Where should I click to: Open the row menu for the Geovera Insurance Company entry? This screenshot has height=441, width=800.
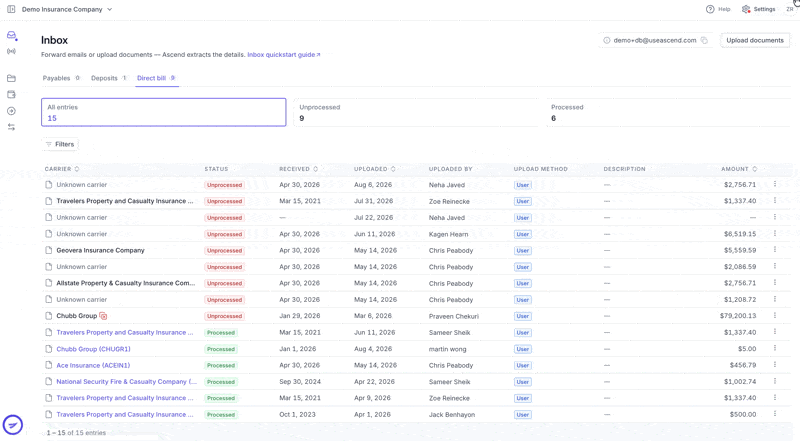pos(774,250)
